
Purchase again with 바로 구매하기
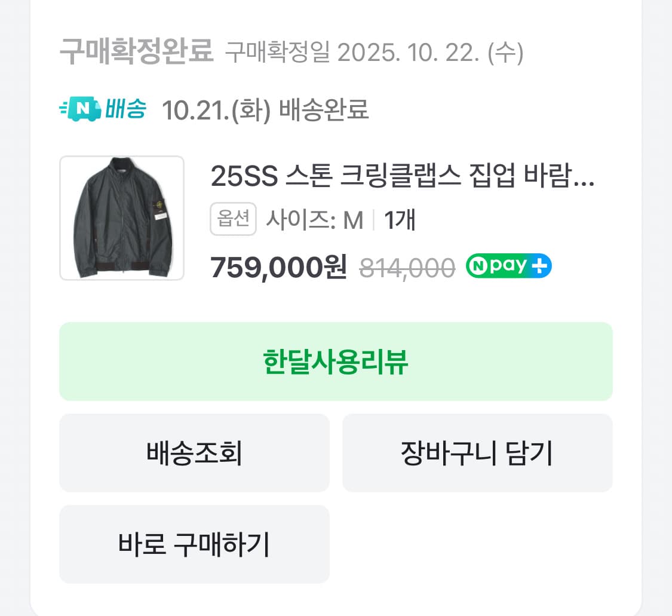pos(194,544)
